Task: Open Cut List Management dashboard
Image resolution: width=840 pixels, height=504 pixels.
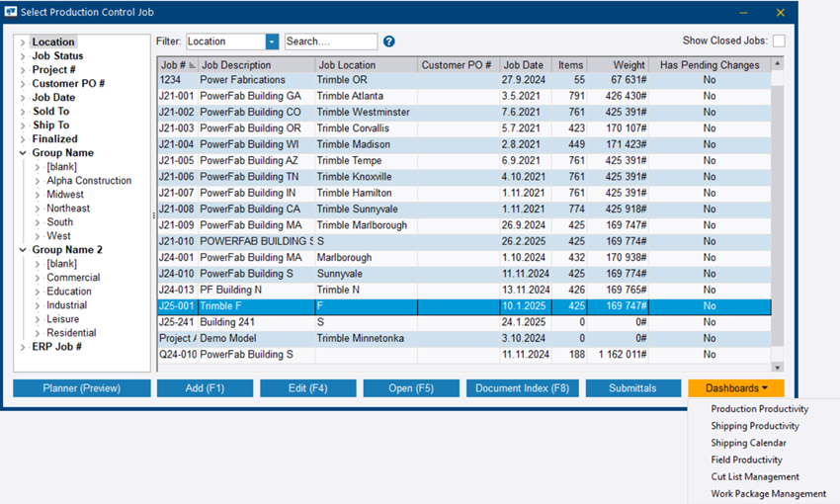Action: point(755,476)
